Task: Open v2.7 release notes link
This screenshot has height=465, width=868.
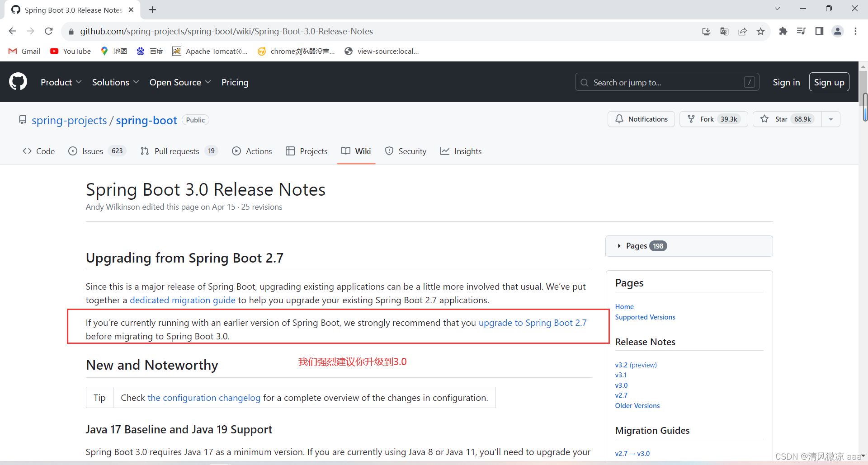Action: (621, 395)
